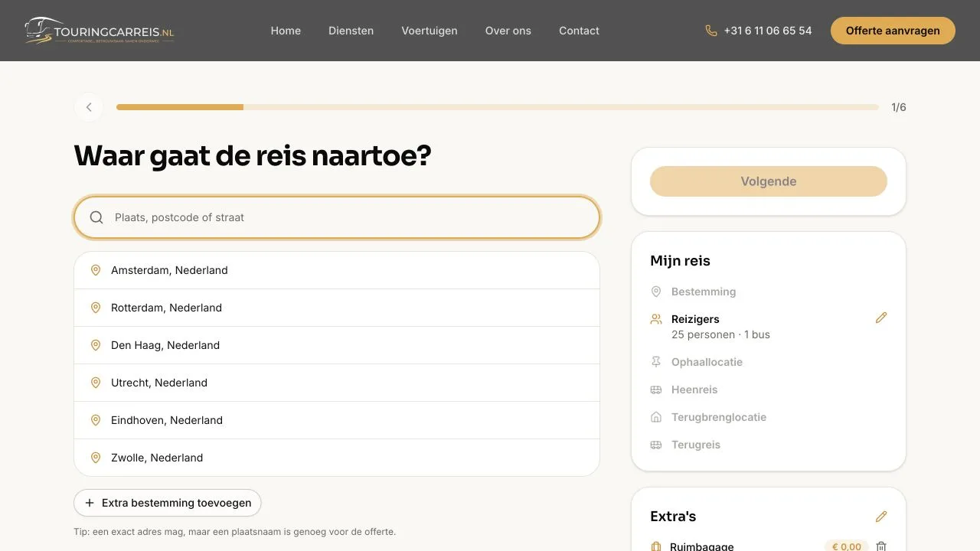Click the € 0,00 price badge
This screenshot has width=980, height=551.
(x=846, y=546)
